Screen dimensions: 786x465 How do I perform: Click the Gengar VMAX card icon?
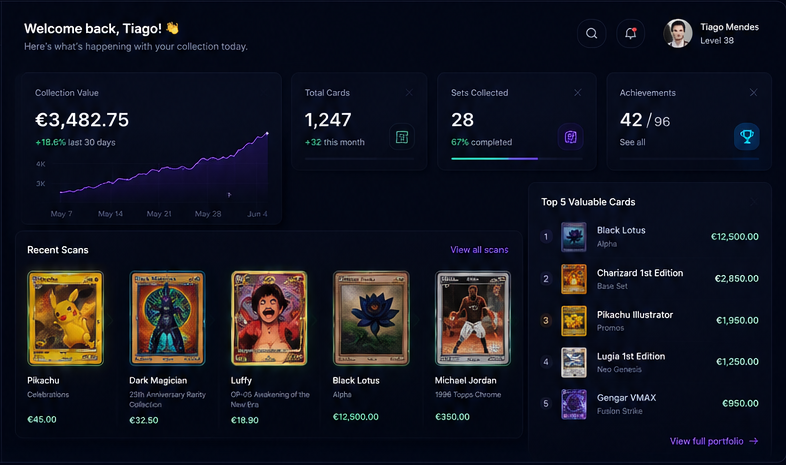click(573, 404)
